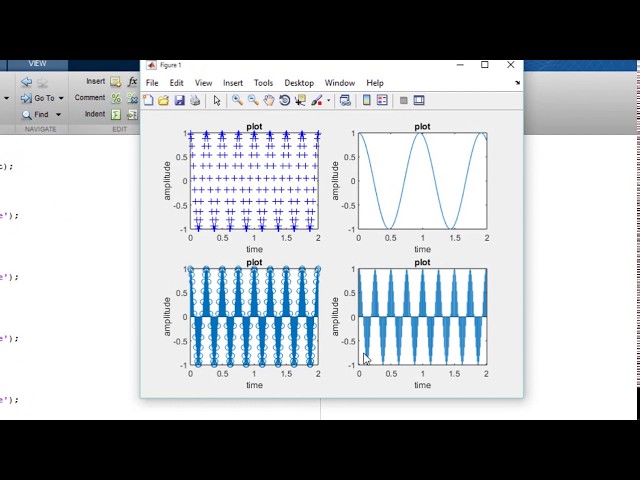The width and height of the screenshot is (640, 480).
Task: Click the blue Back arrow in Navigate section
Action: point(26,82)
